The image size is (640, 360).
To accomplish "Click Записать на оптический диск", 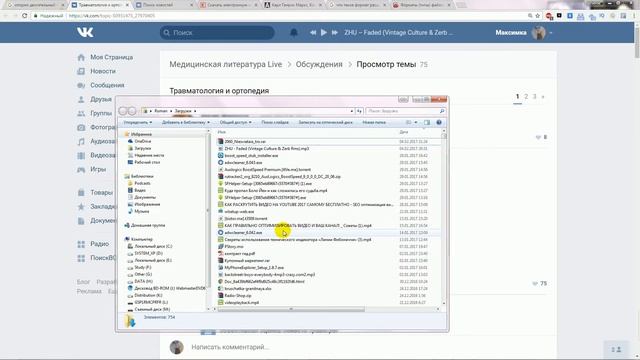I will (325, 122).
